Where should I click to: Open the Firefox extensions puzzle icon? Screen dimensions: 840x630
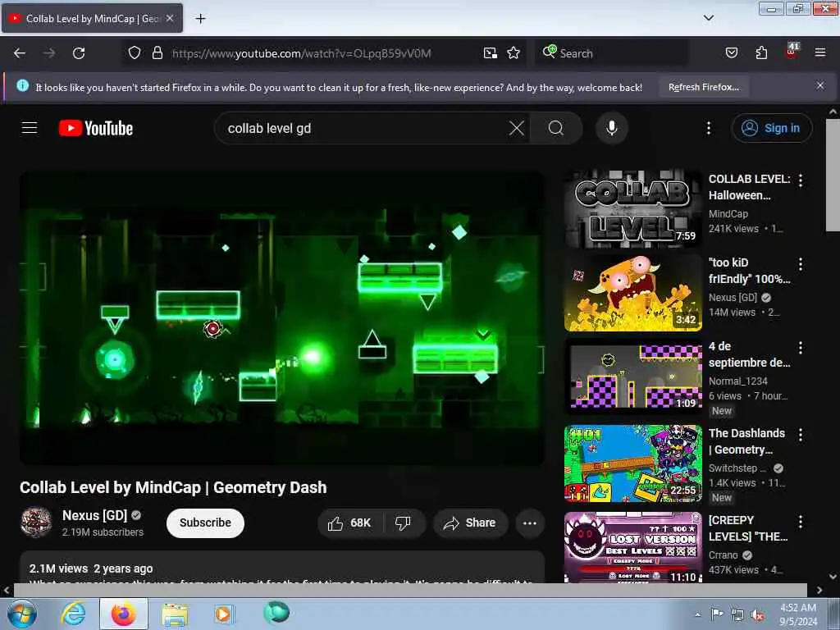(x=761, y=52)
